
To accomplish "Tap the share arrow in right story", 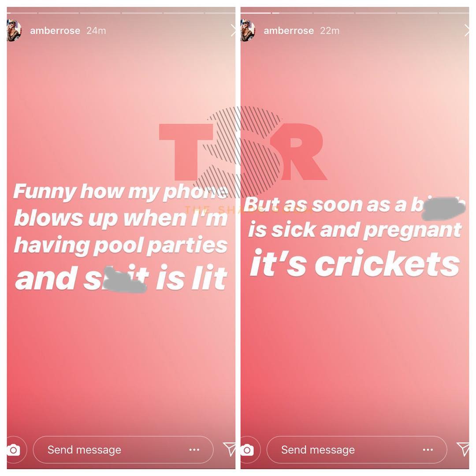I will coord(463,449).
